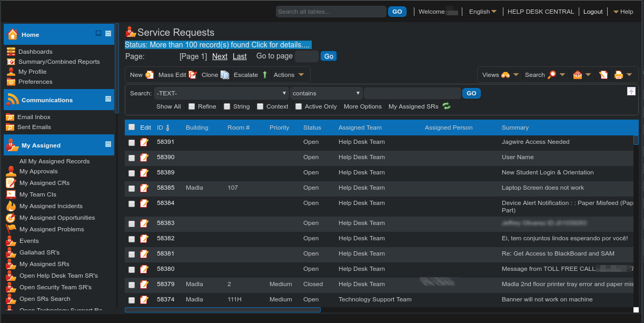Open the Summary/Combined Reports menu item
Image resolution: width=644 pixels, height=323 pixels.
point(59,62)
